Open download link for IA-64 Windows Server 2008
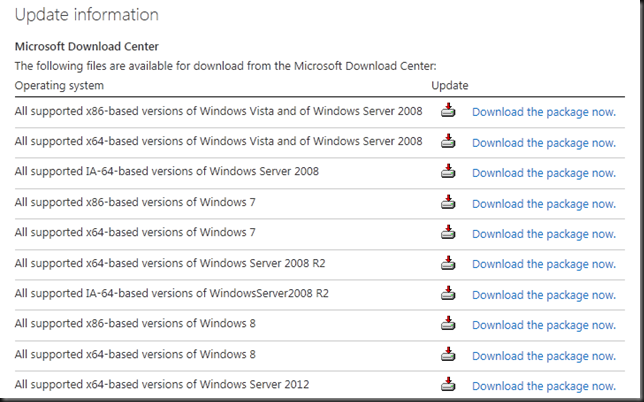 (x=544, y=173)
